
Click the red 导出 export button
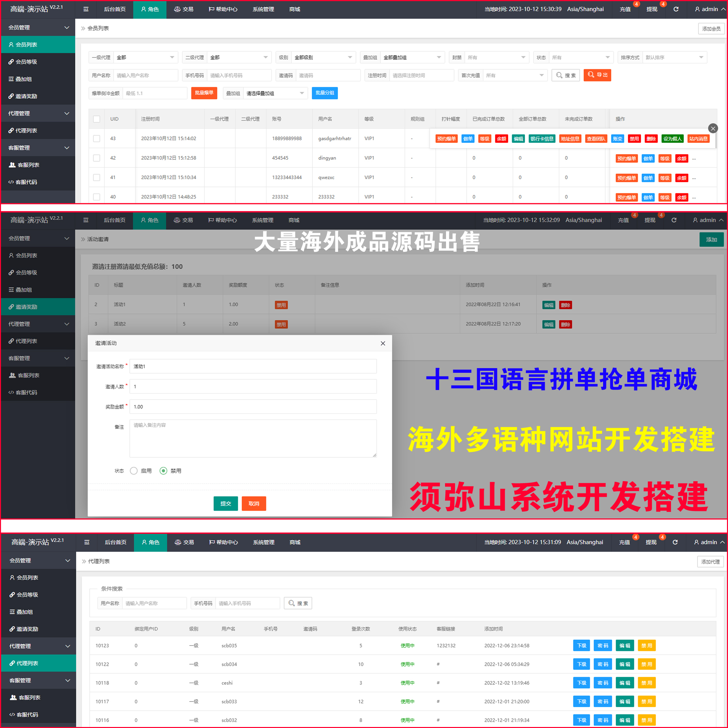[x=597, y=75]
